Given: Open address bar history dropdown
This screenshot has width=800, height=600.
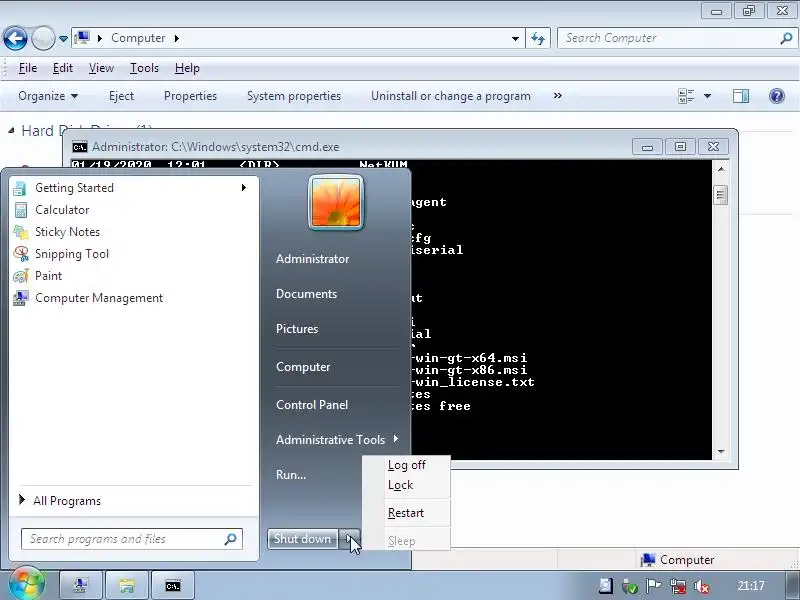Looking at the screenshot, I should [515, 38].
